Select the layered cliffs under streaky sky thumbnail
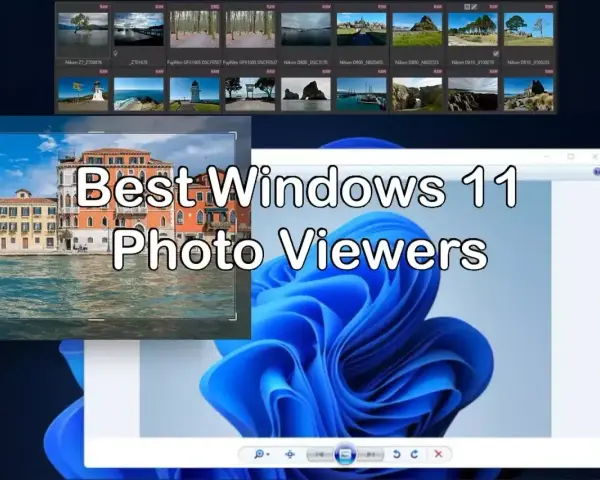The image size is (600, 480). pyautogui.click(x=473, y=94)
